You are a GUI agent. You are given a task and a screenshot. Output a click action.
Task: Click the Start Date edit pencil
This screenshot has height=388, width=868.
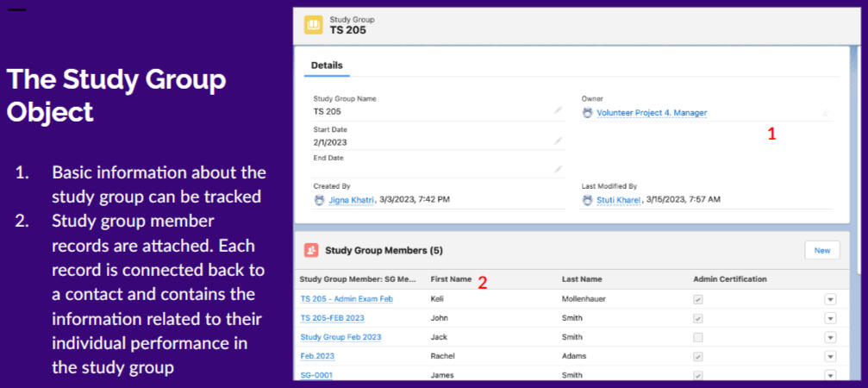[x=559, y=141]
